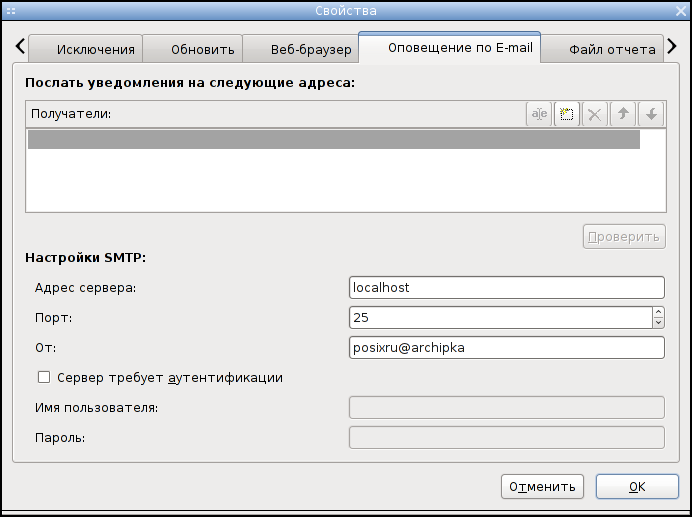The height and width of the screenshot is (517, 692).
Task: Select the highlighted row in recipients list
Action: click(x=334, y=140)
